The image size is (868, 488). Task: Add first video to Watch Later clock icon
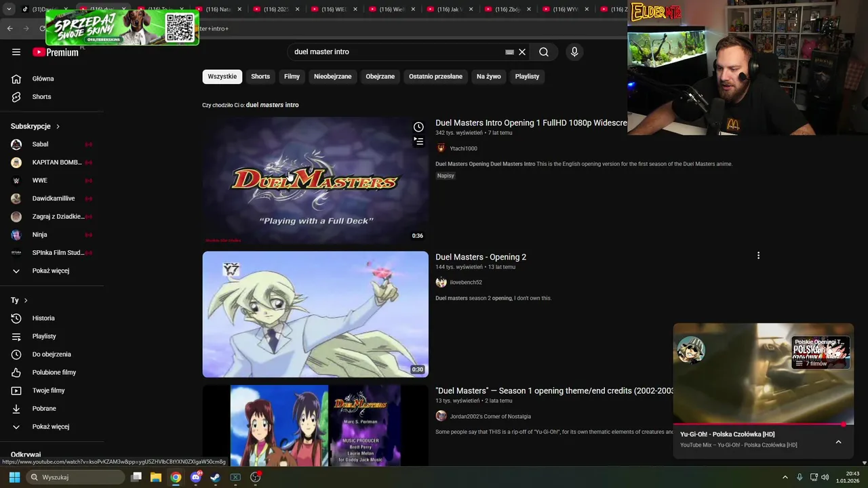[418, 127]
